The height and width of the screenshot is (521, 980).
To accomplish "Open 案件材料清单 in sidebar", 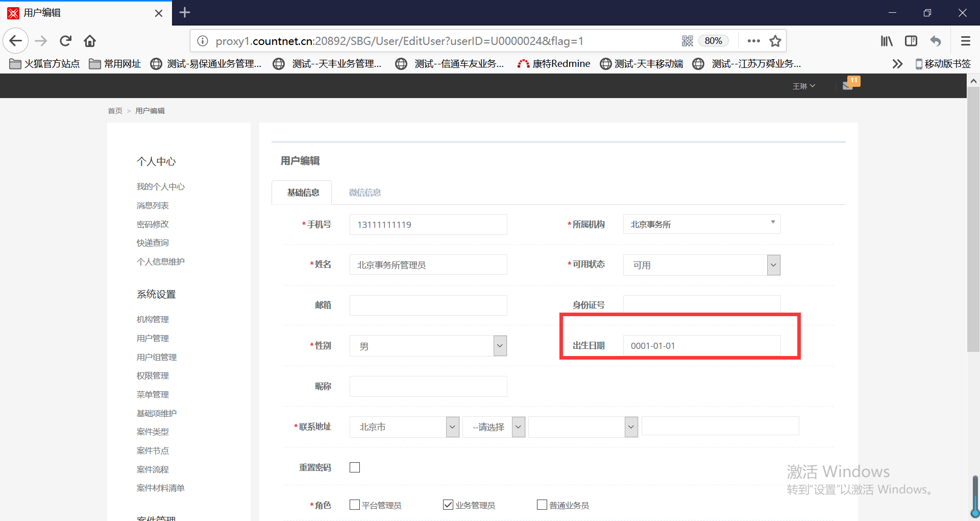I will [x=160, y=488].
